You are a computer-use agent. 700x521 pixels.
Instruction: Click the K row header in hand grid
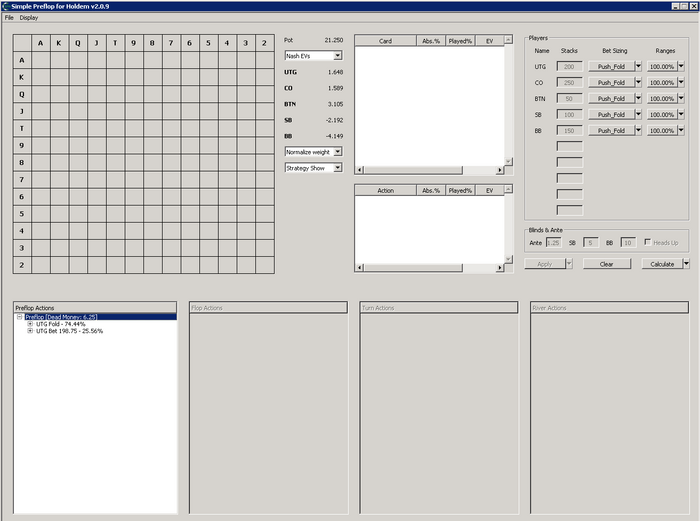(22, 77)
